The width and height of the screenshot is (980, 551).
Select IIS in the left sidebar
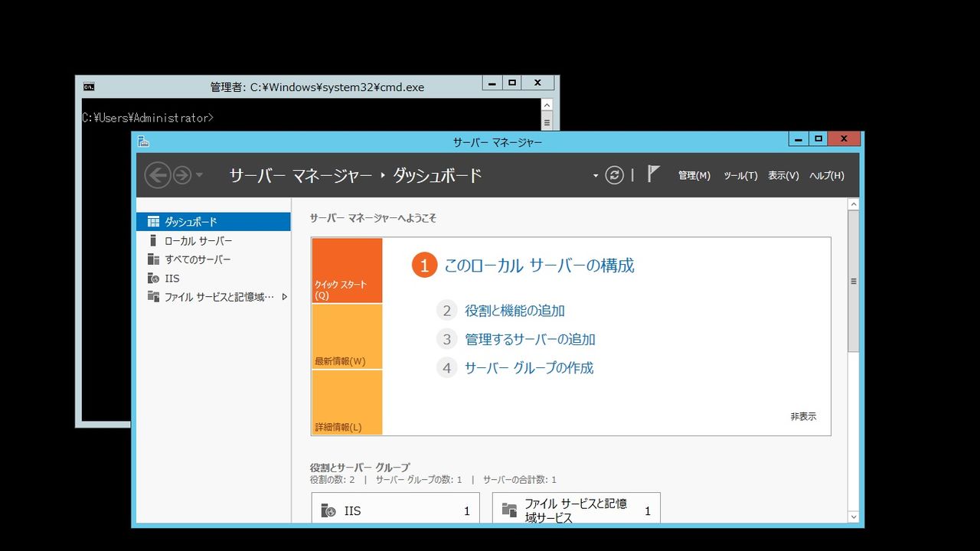click(x=214, y=278)
